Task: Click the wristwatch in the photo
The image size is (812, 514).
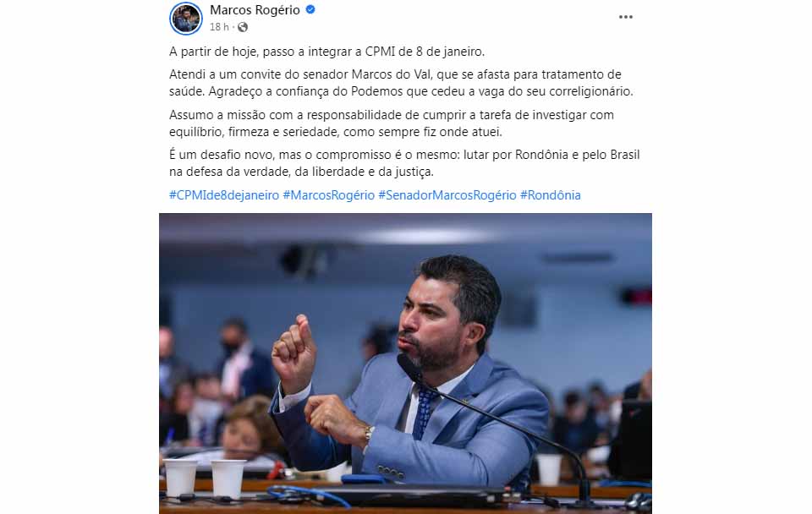Action: pos(368,434)
